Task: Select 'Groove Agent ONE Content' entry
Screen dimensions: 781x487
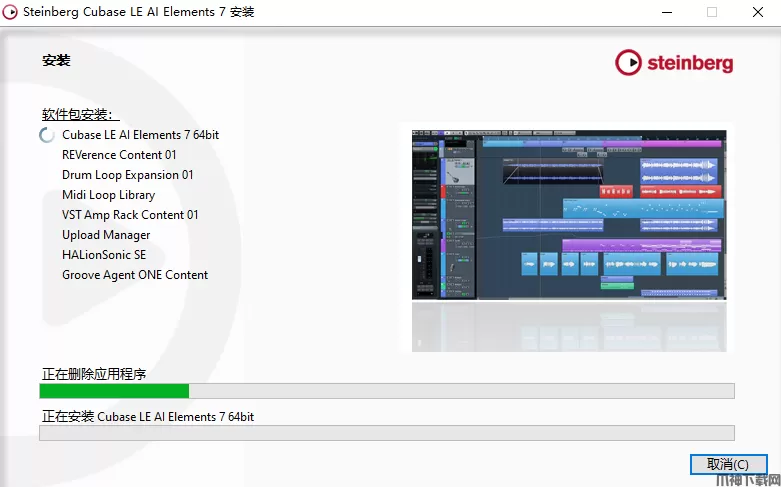Action: 135,274
